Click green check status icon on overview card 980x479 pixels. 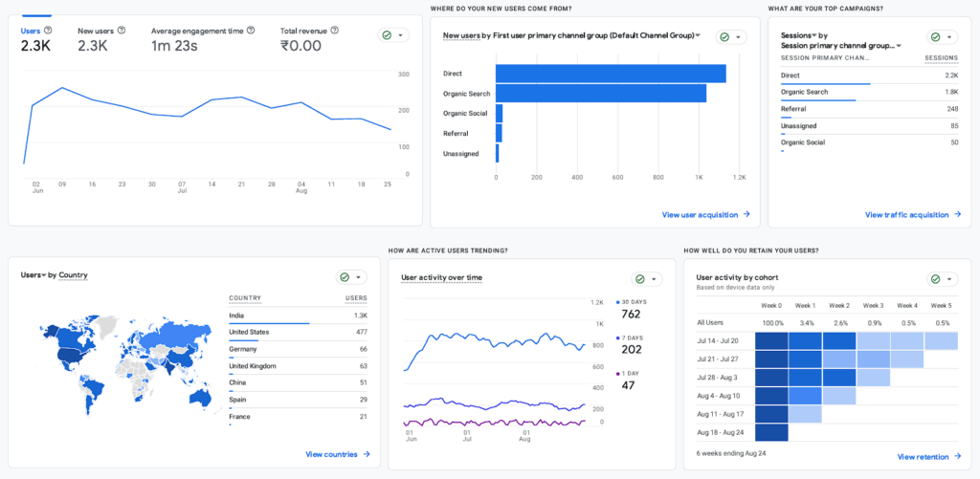pos(387,35)
